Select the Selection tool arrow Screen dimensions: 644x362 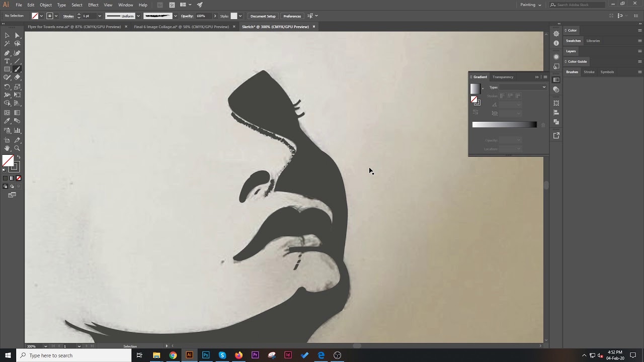pyautogui.click(x=7, y=35)
